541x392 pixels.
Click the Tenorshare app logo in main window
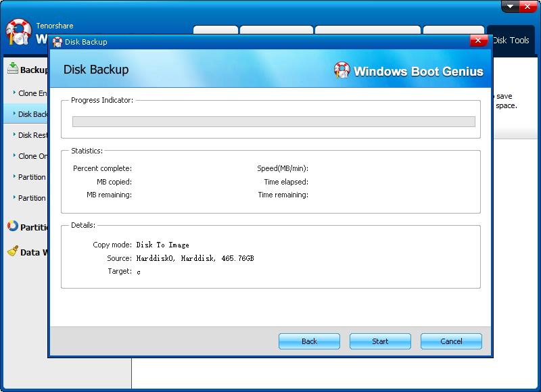pos(18,32)
